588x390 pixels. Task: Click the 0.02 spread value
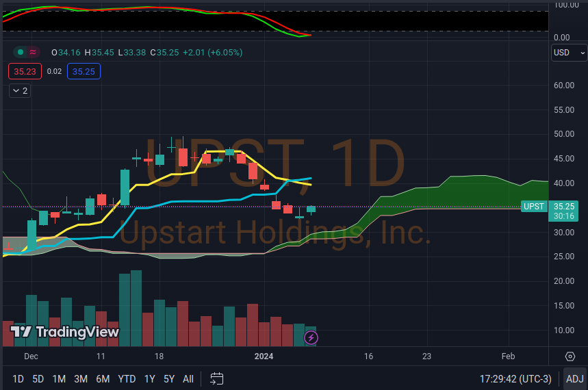54,71
